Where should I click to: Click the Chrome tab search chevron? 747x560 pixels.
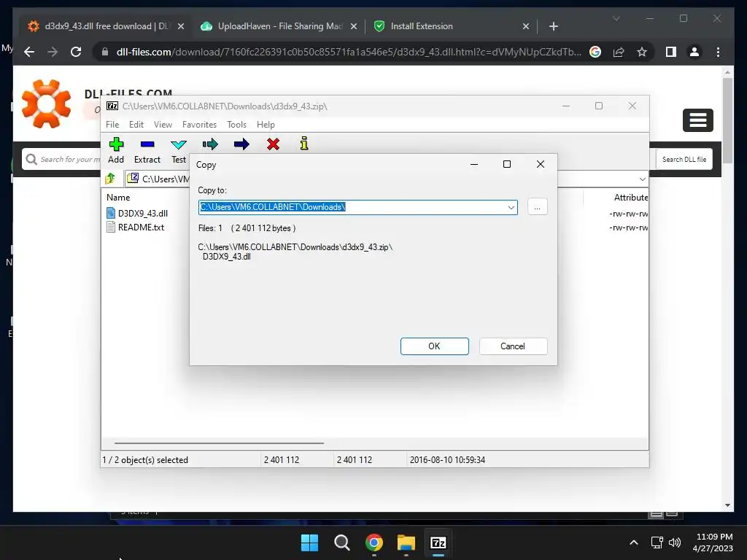click(616, 18)
